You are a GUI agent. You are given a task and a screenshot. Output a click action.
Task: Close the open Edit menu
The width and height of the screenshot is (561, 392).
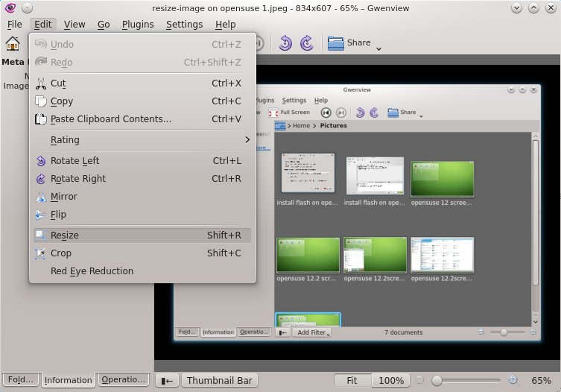(x=43, y=25)
